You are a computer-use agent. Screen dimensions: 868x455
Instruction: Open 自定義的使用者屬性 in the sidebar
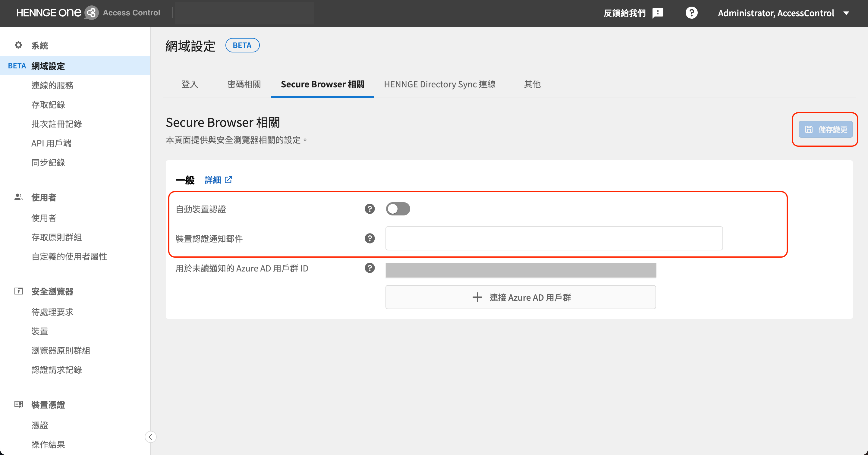[69, 257]
